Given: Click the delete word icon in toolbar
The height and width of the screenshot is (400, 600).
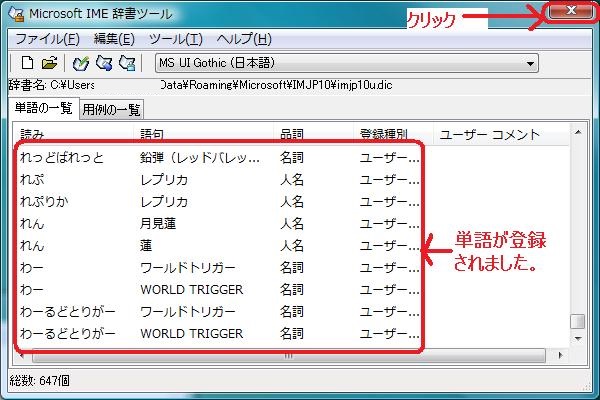Looking at the screenshot, I should pyautogui.click(x=127, y=63).
